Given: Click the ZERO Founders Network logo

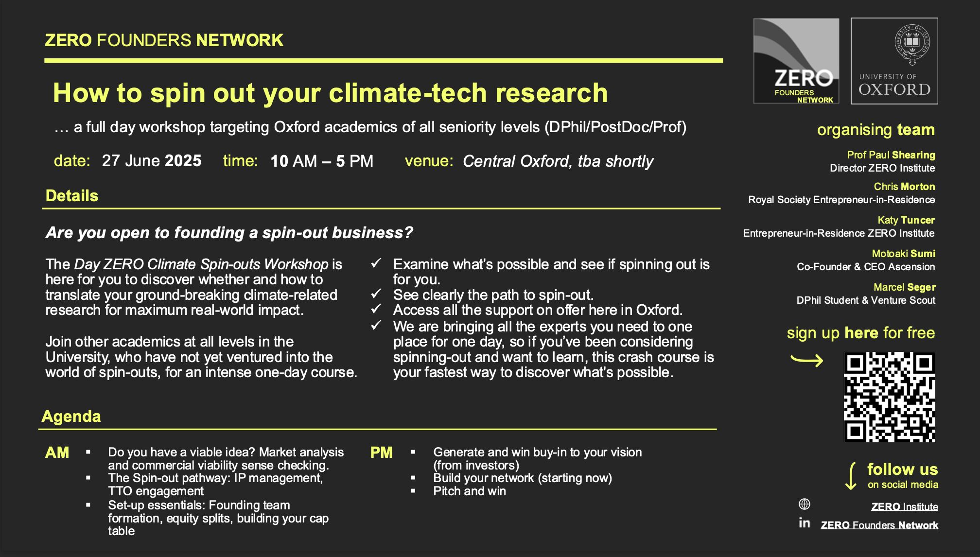Looking at the screenshot, I should click(x=796, y=61).
